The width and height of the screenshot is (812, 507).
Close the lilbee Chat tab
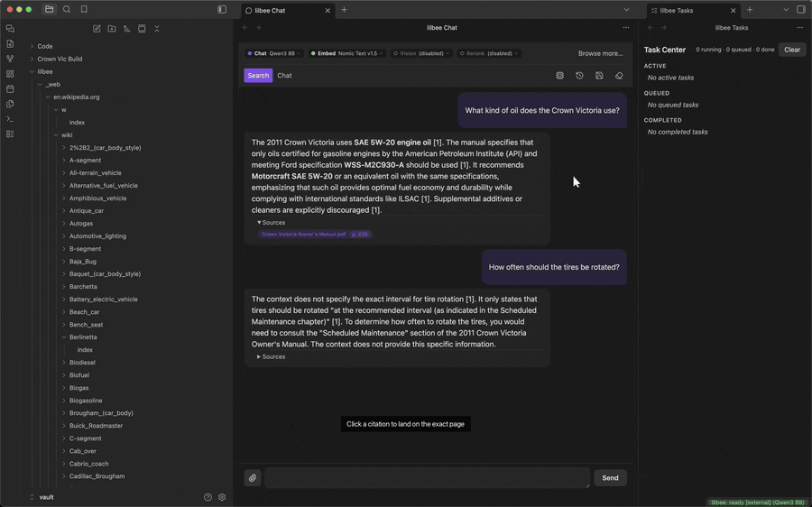click(328, 10)
